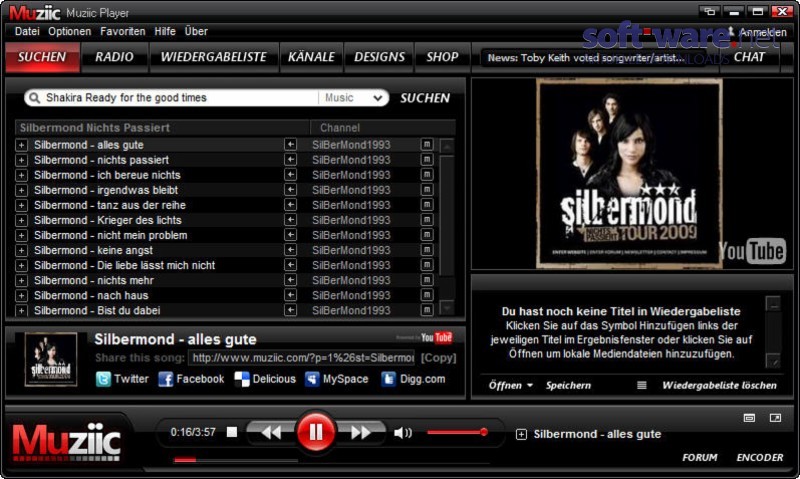Screen dimensions: 800x479
Task: Open channel icon in the 'Silbermond - alles gute' row
Action: point(427,145)
